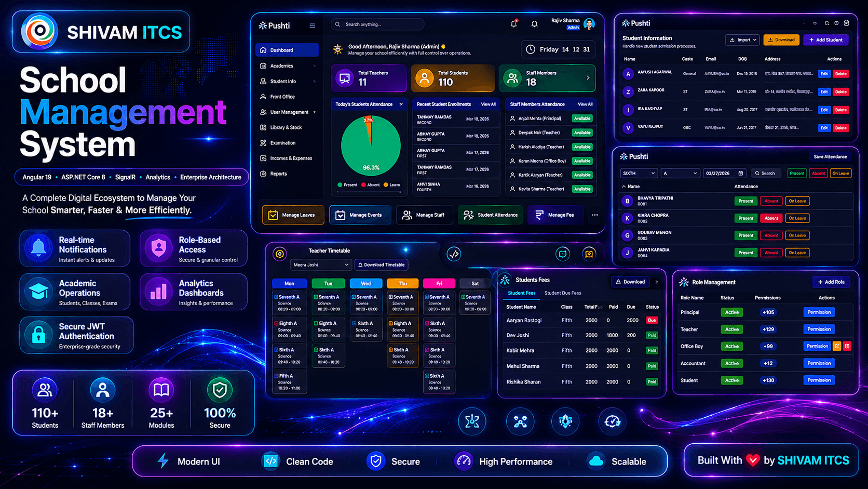Click the edit icon in Office Boy row

pos(837,346)
